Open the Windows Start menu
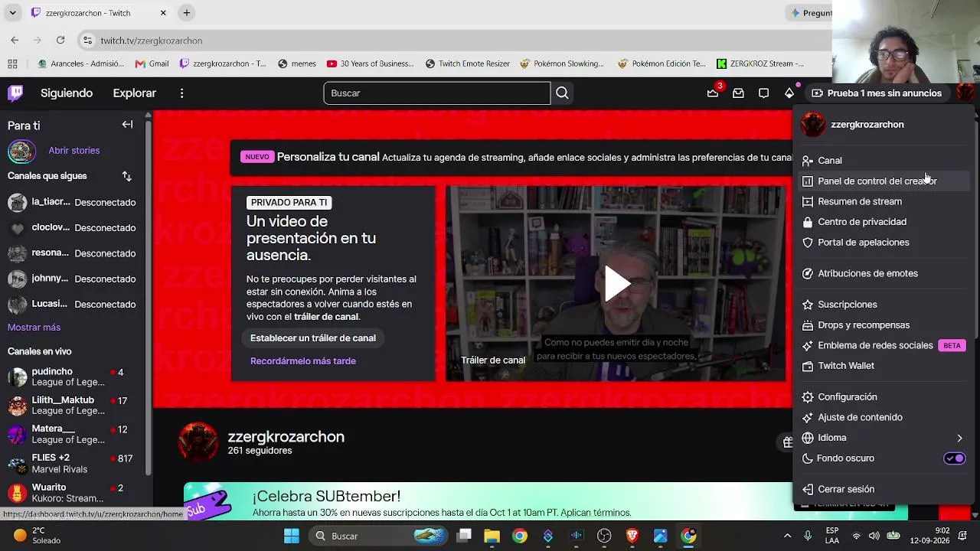 (x=292, y=536)
